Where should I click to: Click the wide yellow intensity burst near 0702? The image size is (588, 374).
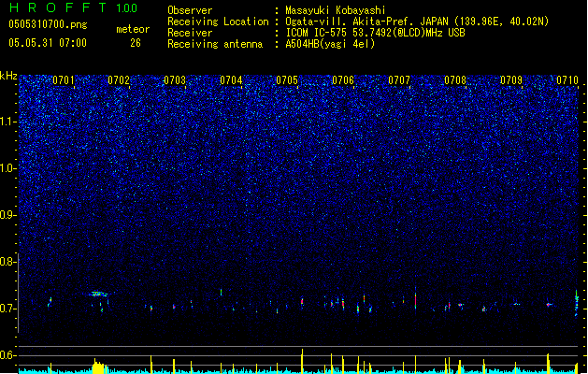pyautogui.click(x=99, y=367)
